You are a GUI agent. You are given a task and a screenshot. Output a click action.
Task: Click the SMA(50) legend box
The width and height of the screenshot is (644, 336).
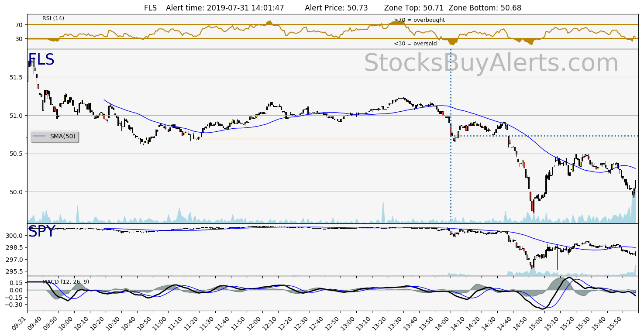click(x=55, y=137)
